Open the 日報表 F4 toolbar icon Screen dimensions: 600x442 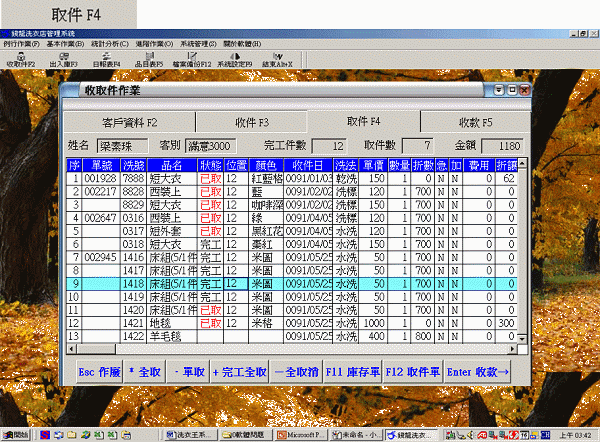point(105,58)
